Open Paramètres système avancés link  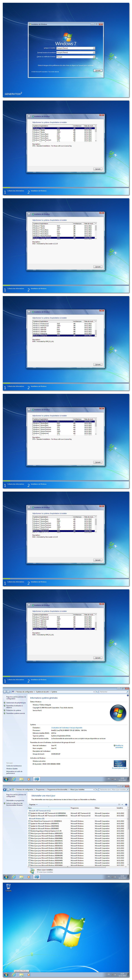[x=16, y=713]
